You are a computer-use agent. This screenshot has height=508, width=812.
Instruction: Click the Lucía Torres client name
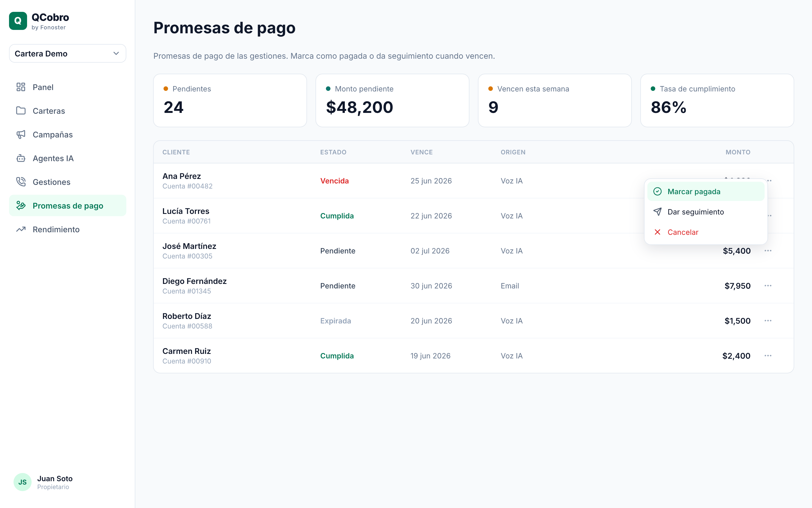[186, 211]
